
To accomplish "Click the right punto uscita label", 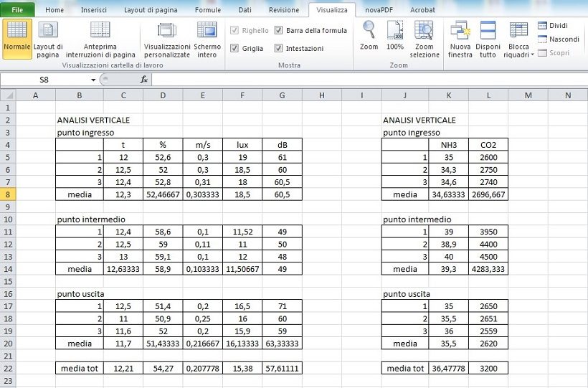I will [x=407, y=294].
